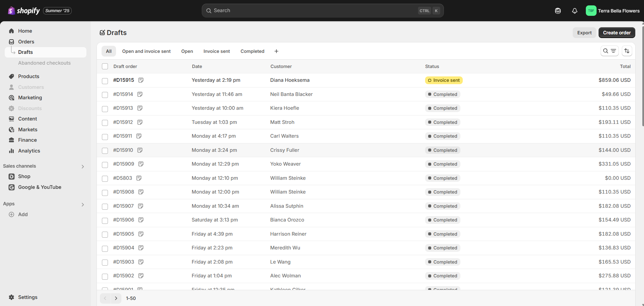Check the box for draft #D15914

tap(105, 95)
